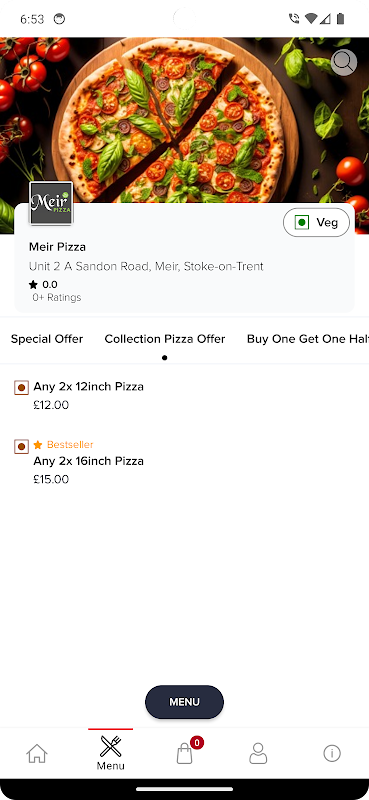Tap the Menu fork and knife icon
This screenshot has height=800, width=369.
(111, 747)
